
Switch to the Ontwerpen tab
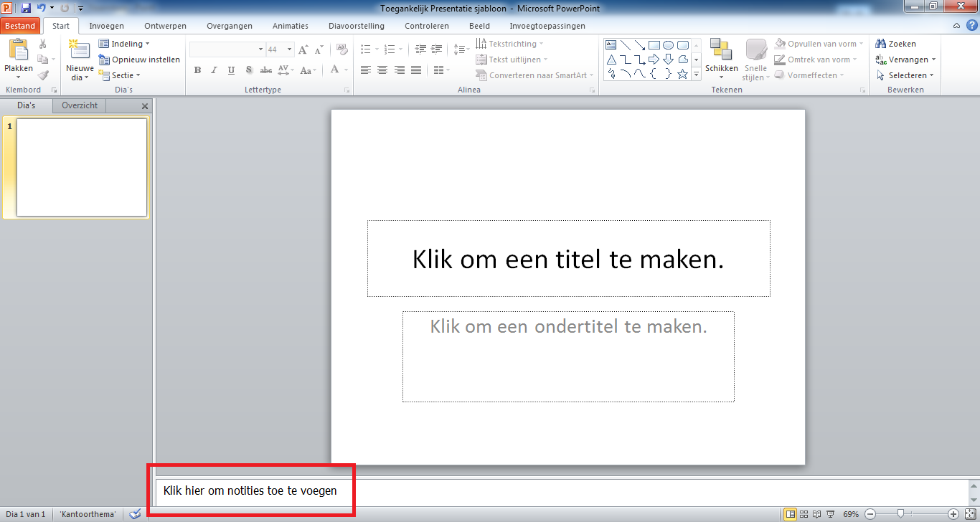click(x=165, y=26)
